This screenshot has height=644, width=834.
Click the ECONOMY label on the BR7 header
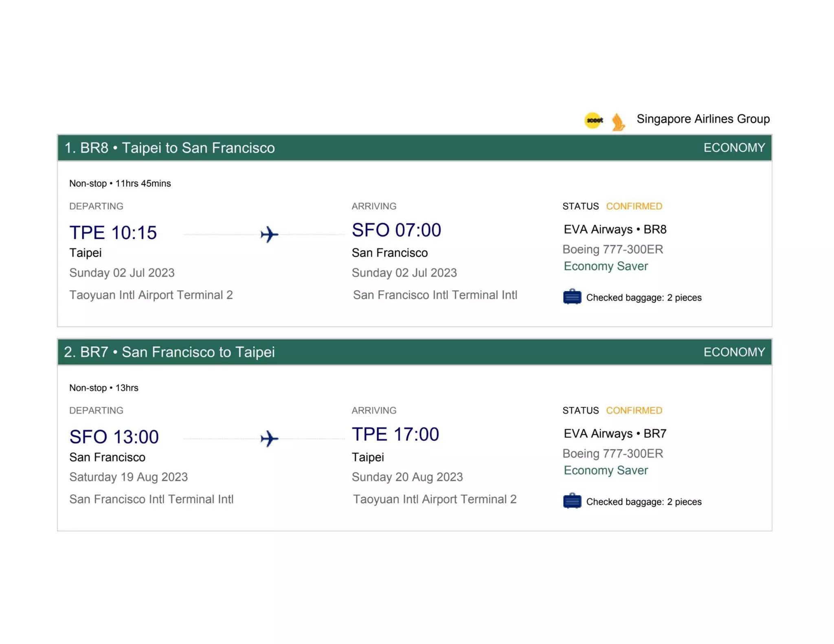(734, 352)
